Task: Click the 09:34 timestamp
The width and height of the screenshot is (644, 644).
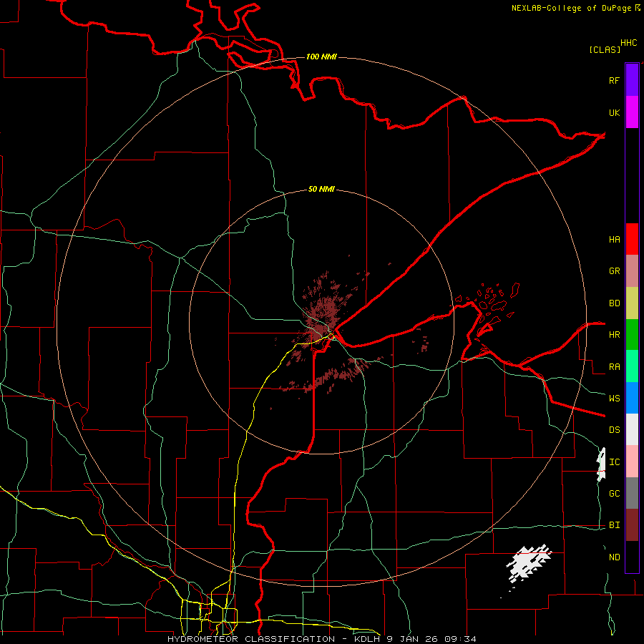Action: [462, 639]
